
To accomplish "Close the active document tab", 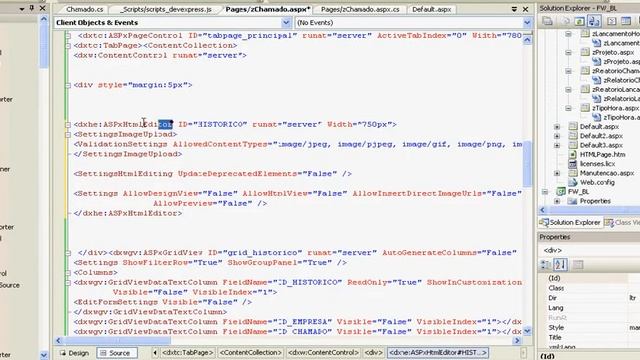I will pos(526,9).
